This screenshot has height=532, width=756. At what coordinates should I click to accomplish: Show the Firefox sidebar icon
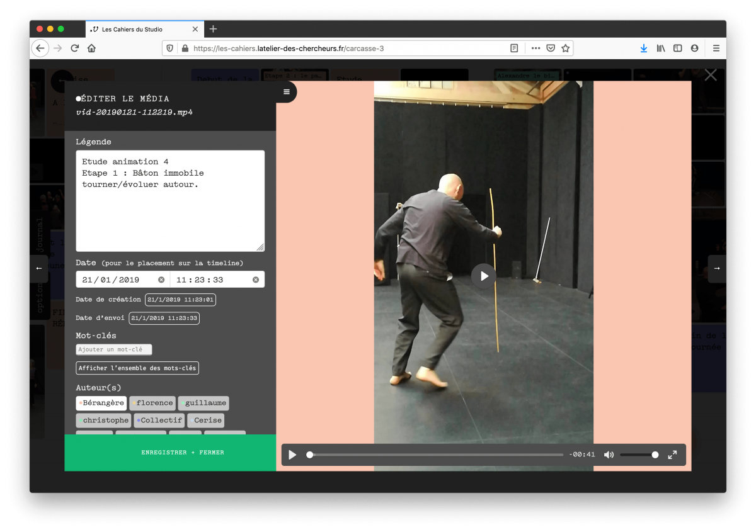point(678,48)
